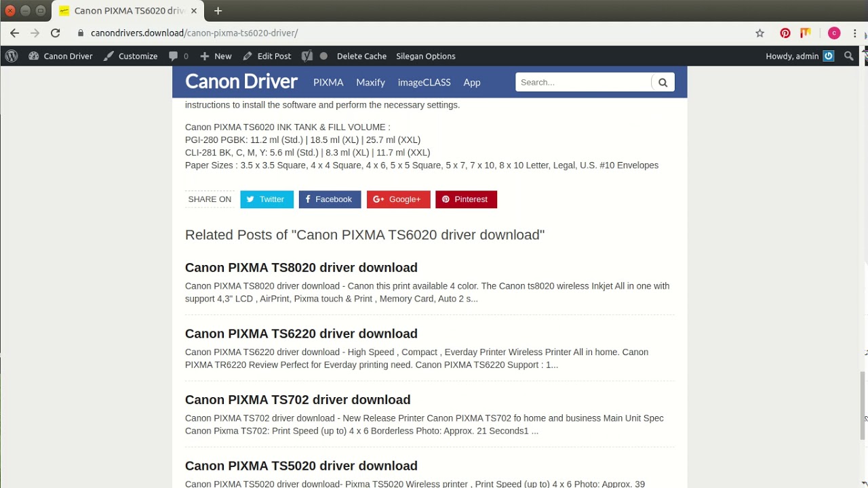Open the Maxify navigation item

coord(370,82)
